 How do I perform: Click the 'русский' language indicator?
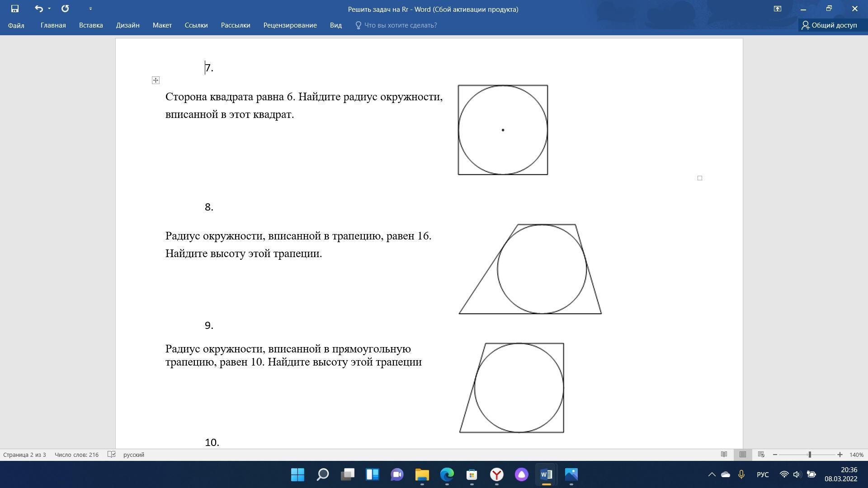click(x=134, y=455)
